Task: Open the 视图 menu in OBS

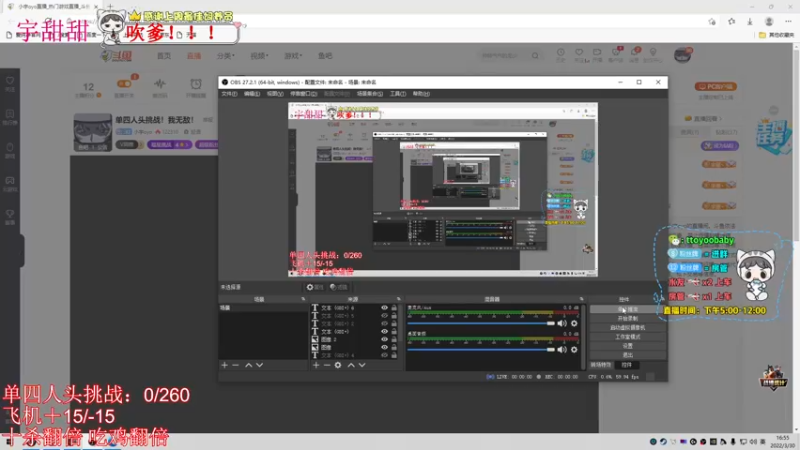Action: 274,94
